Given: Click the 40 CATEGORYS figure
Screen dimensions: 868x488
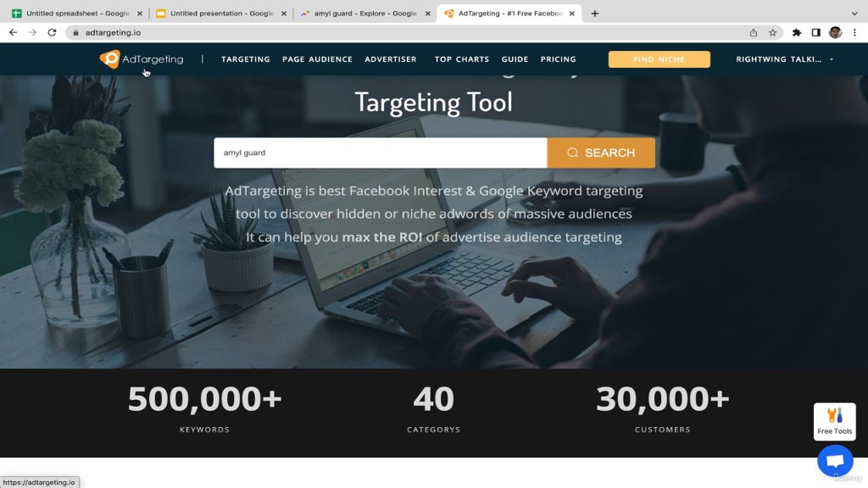Looking at the screenshot, I should coord(433,400).
